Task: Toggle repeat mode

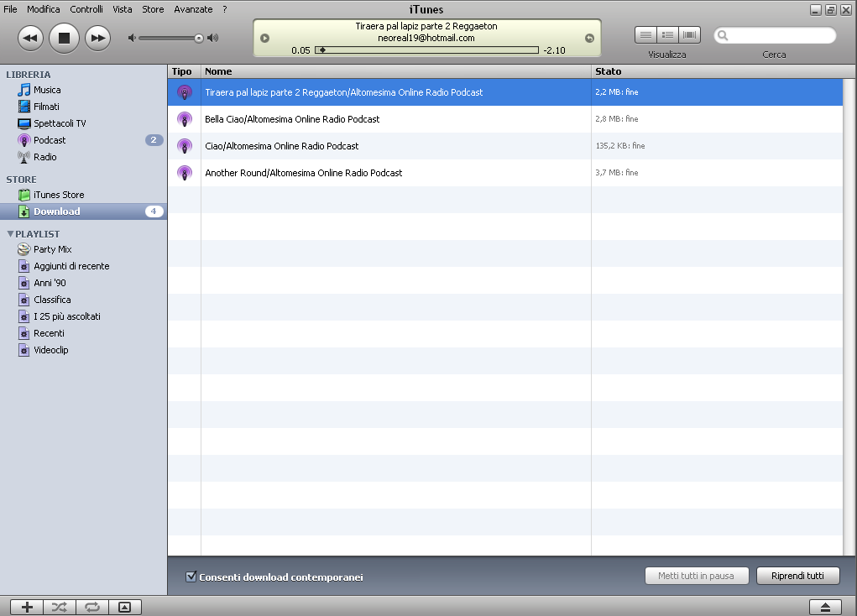Action: click(x=92, y=608)
